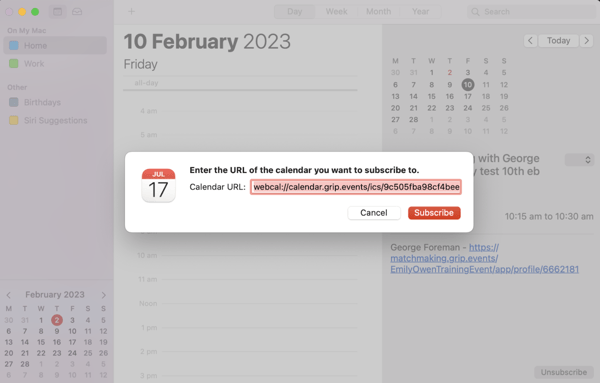
Task: Click the Calendar URL input field
Action: pyautogui.click(x=356, y=187)
